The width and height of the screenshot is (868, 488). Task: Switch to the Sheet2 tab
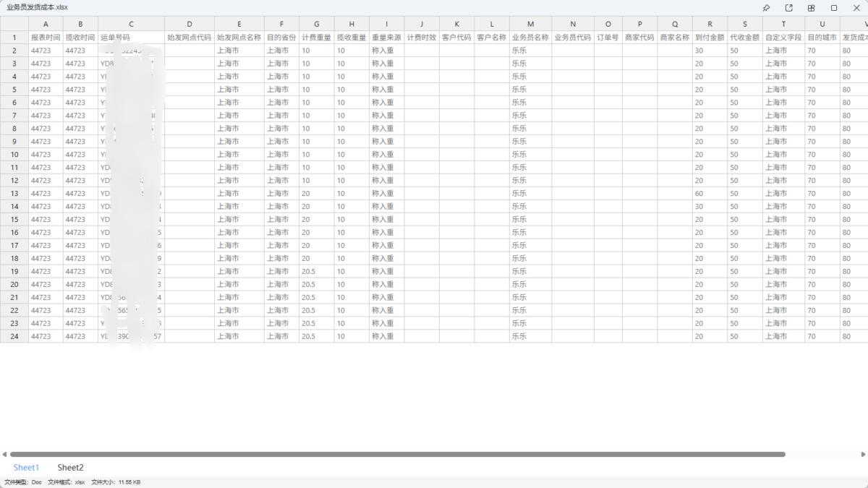pyautogui.click(x=71, y=468)
